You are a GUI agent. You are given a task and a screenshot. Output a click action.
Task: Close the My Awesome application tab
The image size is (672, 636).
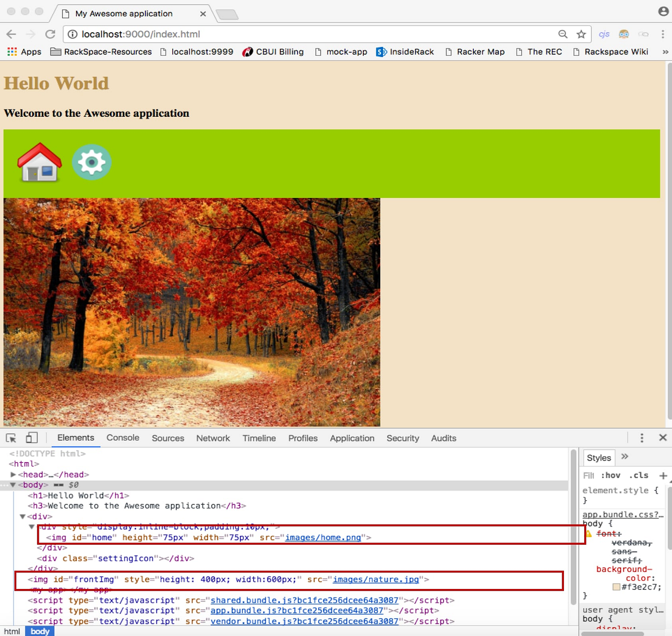[x=203, y=13]
